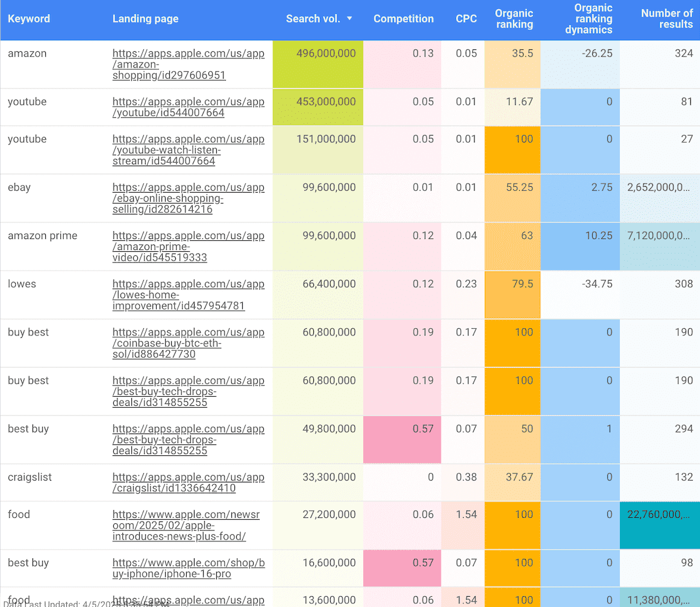This screenshot has height=607, width=700.
Task: Open the ebay-online-shopping-selling landing page link
Action: pos(188,197)
